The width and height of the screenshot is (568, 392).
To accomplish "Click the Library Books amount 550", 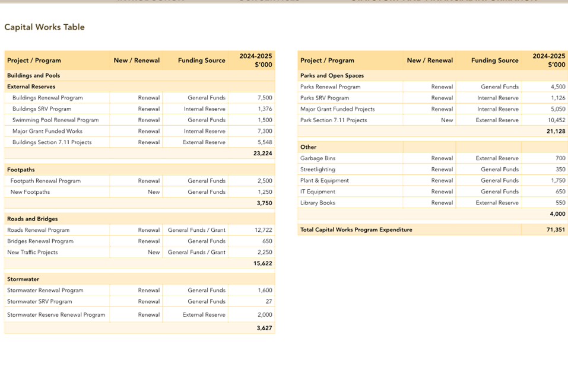I will (x=560, y=203).
